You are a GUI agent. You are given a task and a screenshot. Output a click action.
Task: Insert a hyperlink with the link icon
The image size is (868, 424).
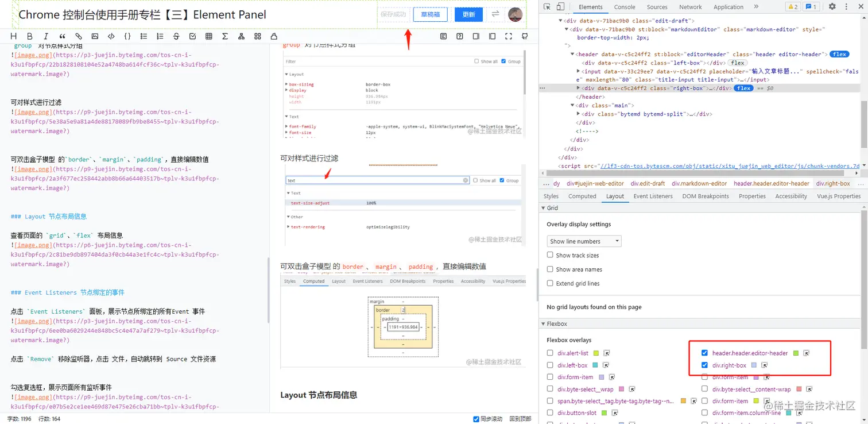coord(79,36)
